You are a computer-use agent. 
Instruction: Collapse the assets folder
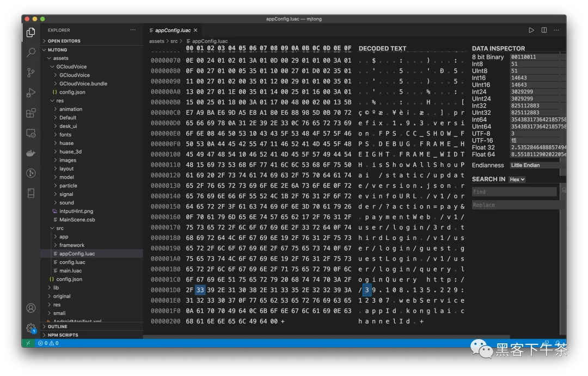[x=92, y=58]
